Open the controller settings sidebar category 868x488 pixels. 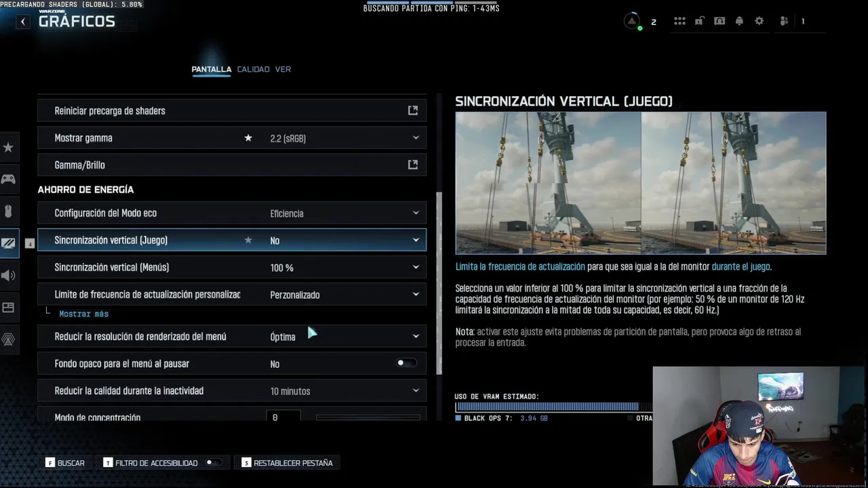(x=8, y=179)
